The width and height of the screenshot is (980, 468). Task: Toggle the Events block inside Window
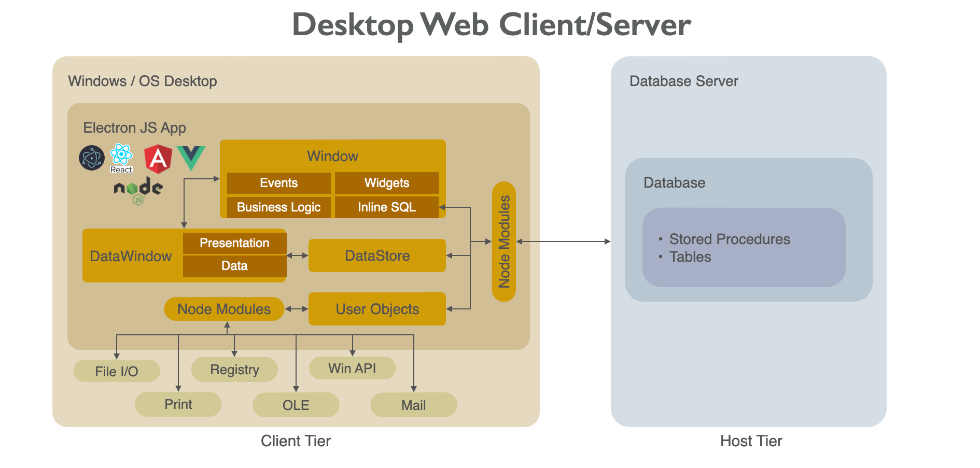point(278,182)
